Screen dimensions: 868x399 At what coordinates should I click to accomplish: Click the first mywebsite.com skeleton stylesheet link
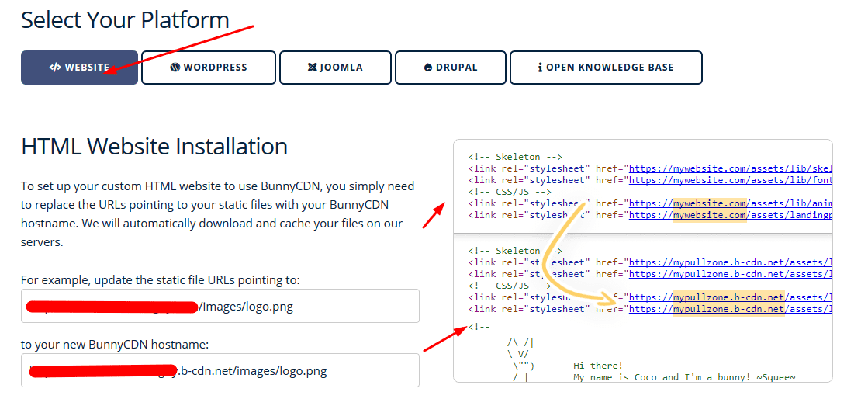tap(731, 168)
